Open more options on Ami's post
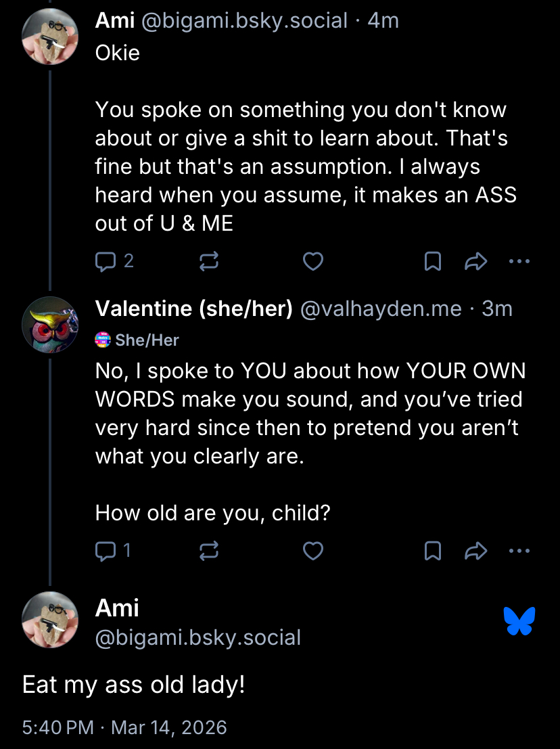560x749 pixels. coord(519,261)
